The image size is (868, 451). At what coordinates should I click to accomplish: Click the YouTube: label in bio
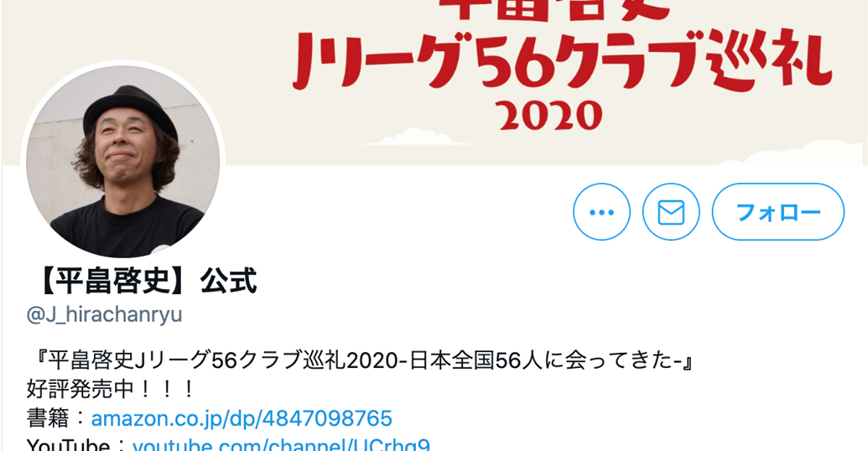(79, 444)
